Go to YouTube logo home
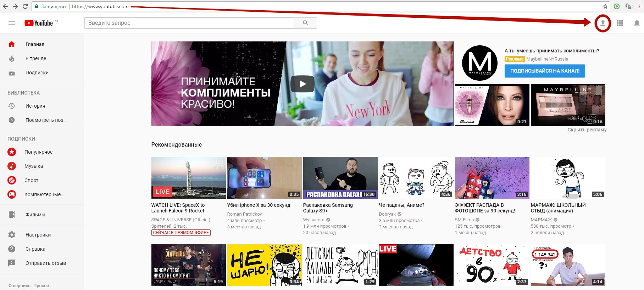 click(x=39, y=23)
